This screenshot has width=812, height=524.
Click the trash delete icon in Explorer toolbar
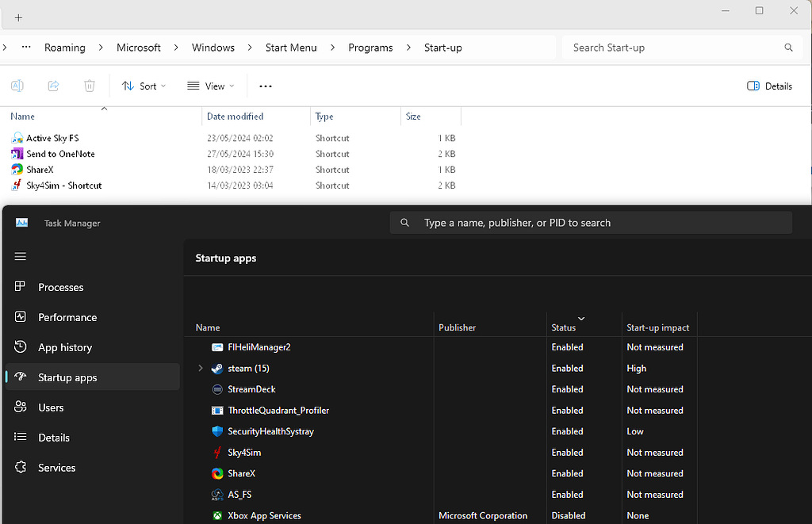pos(89,86)
